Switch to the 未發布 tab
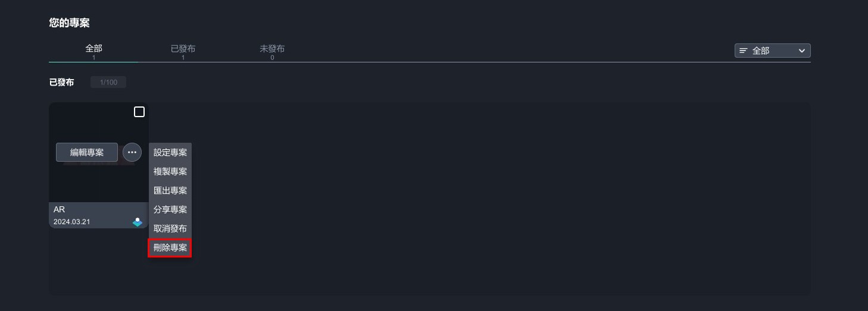The image size is (868, 311). (272, 51)
